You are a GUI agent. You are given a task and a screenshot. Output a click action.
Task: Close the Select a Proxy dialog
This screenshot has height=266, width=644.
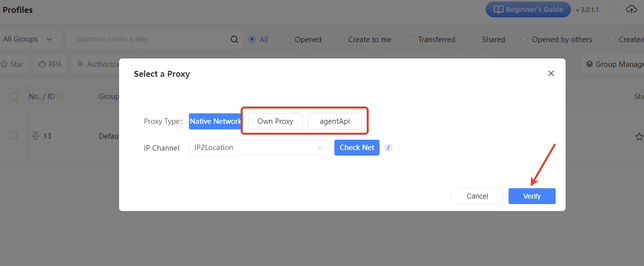coord(551,73)
